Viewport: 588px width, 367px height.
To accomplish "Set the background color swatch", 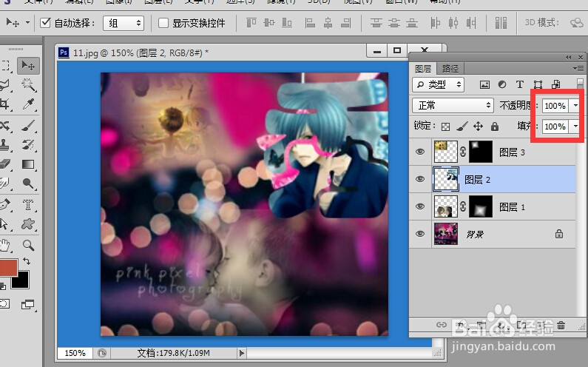I will pos(20,280).
